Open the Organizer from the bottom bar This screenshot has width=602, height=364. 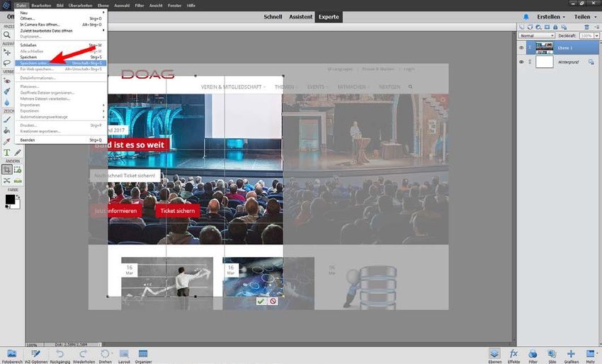click(x=143, y=353)
